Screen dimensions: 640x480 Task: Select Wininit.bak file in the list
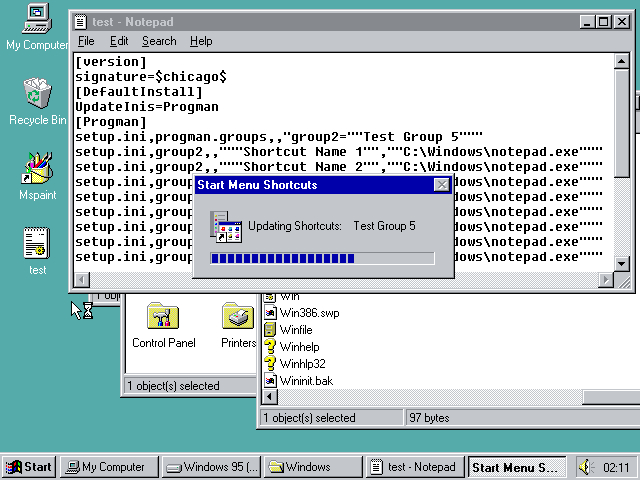[x=303, y=380]
